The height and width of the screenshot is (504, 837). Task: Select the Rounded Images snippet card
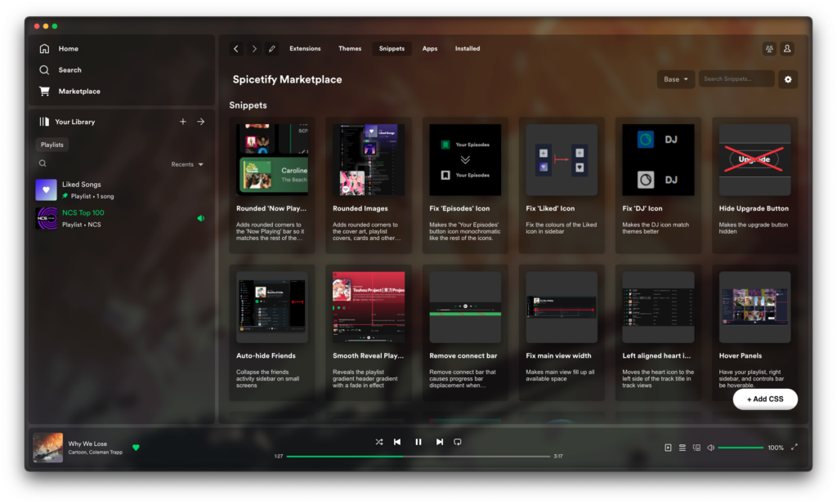(369, 185)
